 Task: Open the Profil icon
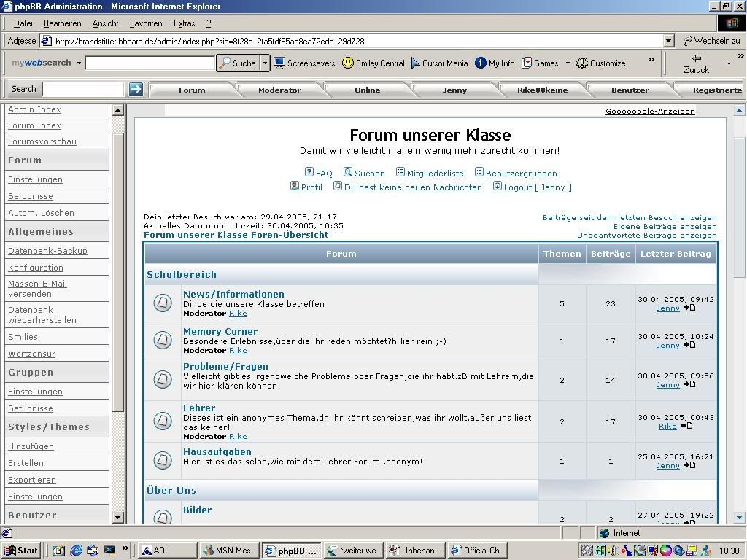click(295, 186)
